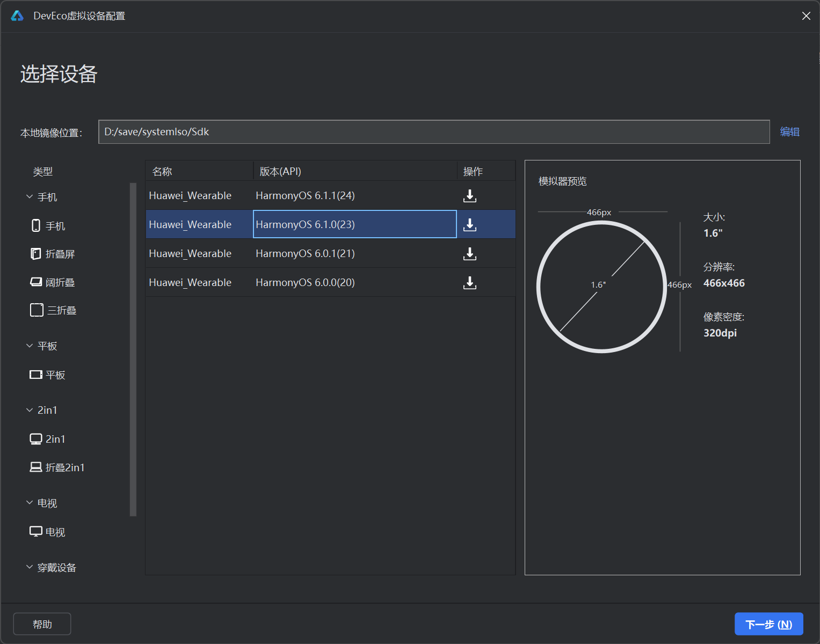Click the DevEco Studio logo icon
This screenshot has height=644, width=820.
[x=17, y=16]
